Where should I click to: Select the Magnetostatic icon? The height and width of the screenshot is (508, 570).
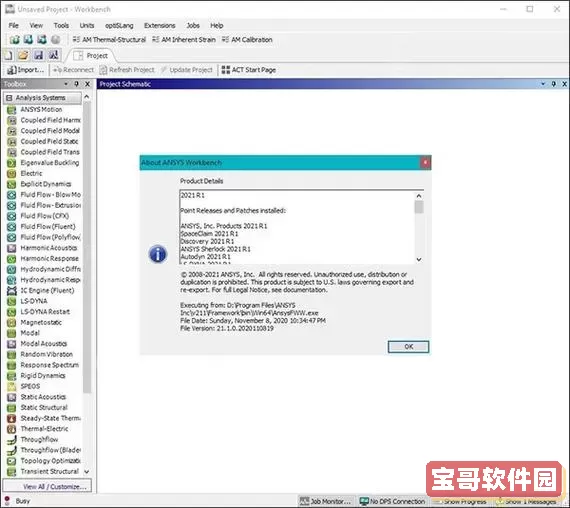coord(12,323)
